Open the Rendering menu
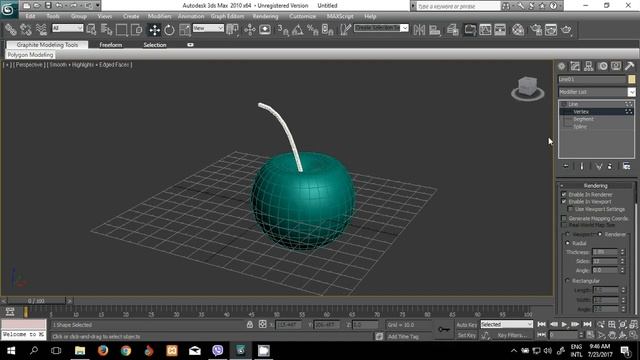The image size is (640, 360). click(265, 16)
